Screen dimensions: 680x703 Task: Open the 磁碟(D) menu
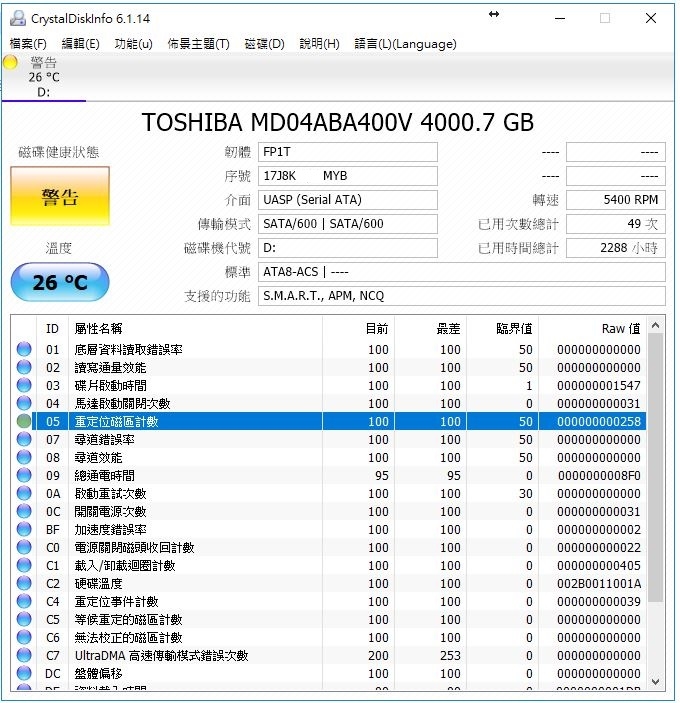264,44
